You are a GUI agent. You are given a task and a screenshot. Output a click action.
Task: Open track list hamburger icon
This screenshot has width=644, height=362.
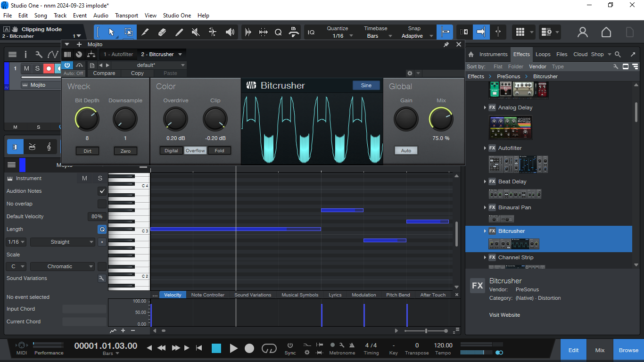(x=12, y=55)
